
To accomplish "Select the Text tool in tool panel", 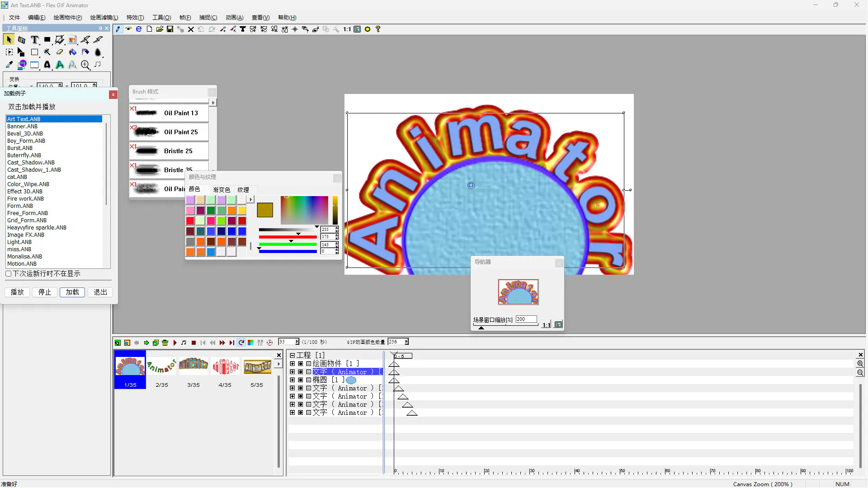I will point(34,40).
